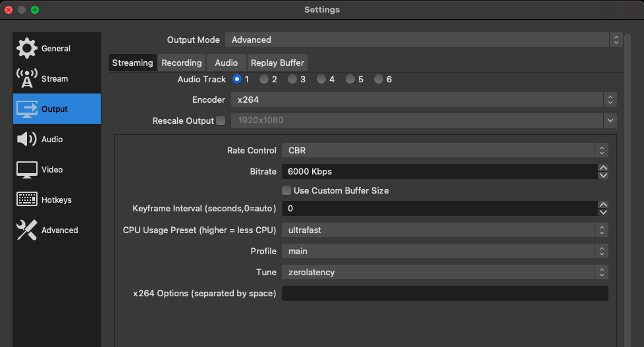
Task: Open the Rate Control CBR dropdown
Action: (444, 150)
